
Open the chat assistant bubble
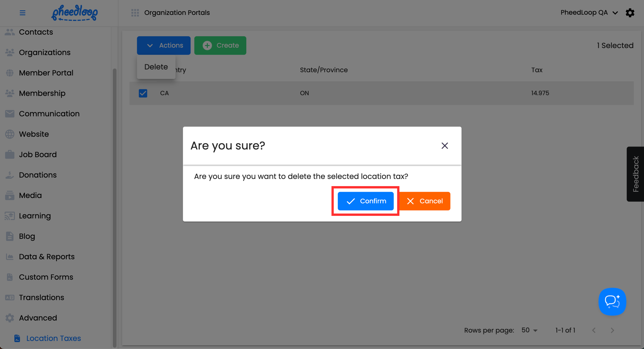[x=612, y=302]
